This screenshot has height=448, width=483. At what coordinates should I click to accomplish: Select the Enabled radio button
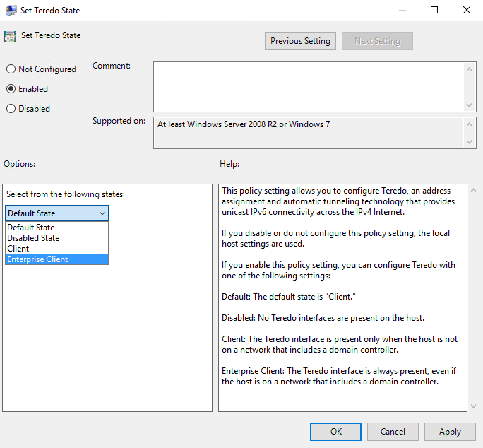click(x=11, y=89)
